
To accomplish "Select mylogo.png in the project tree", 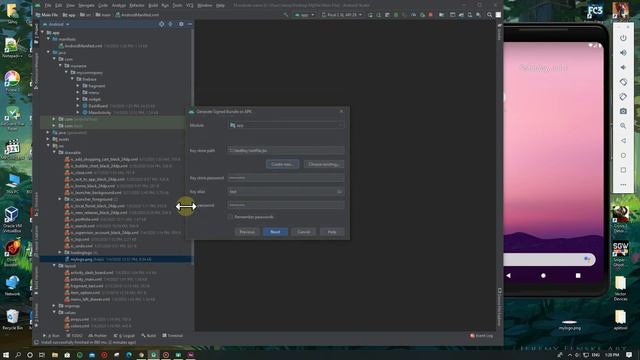I will (116, 259).
